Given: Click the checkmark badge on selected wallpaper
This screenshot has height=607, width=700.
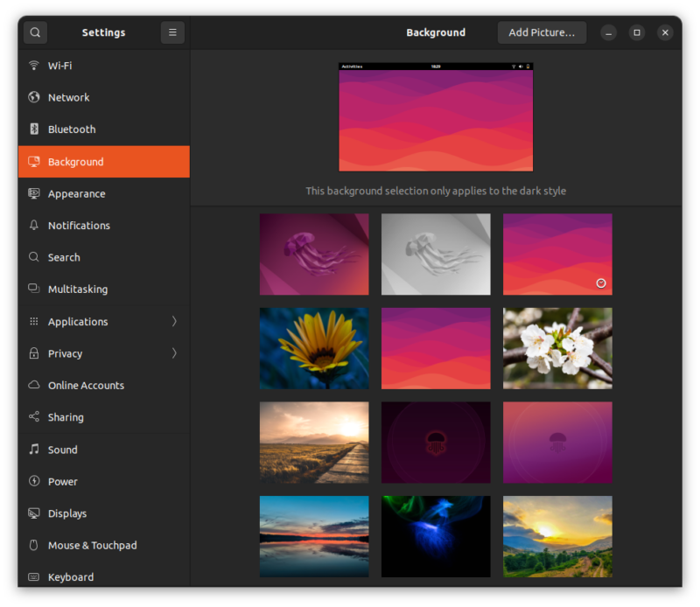Looking at the screenshot, I should tap(601, 283).
